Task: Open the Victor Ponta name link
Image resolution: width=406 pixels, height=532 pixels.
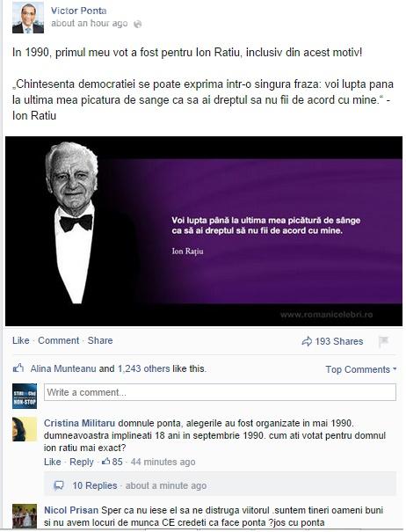Action: click(x=79, y=11)
